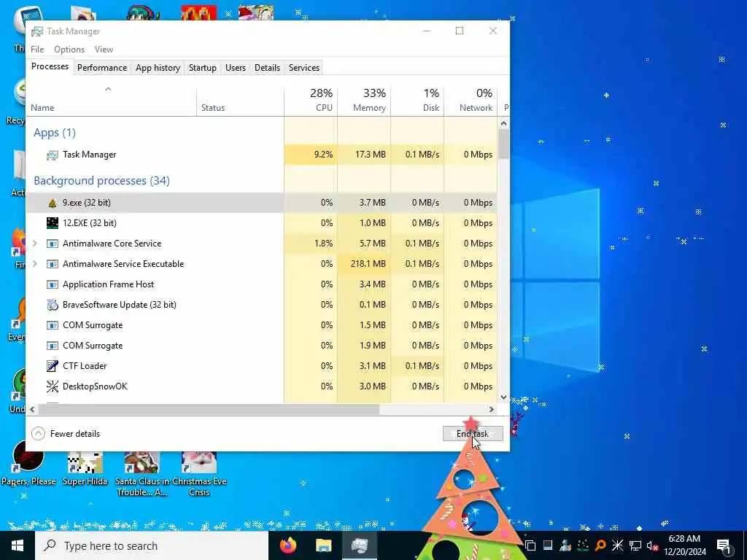Image resolution: width=747 pixels, height=560 pixels.
Task: Open the View menu
Action: [x=104, y=50]
